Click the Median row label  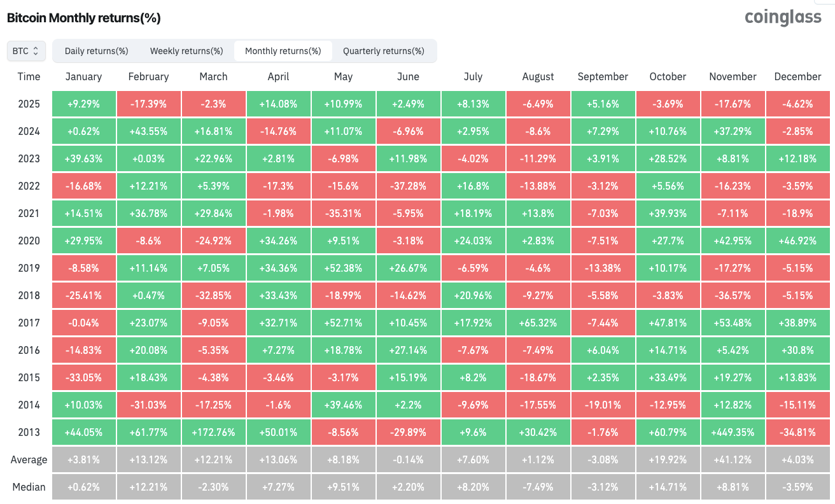click(x=29, y=487)
